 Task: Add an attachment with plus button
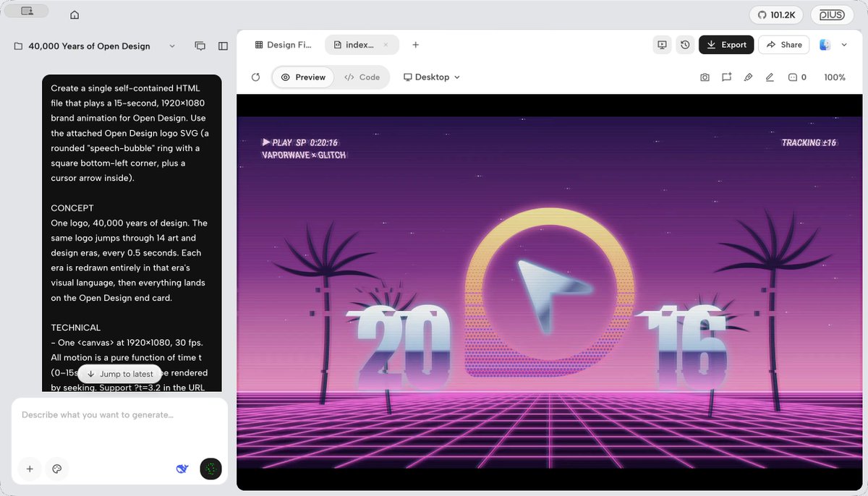pyautogui.click(x=30, y=469)
